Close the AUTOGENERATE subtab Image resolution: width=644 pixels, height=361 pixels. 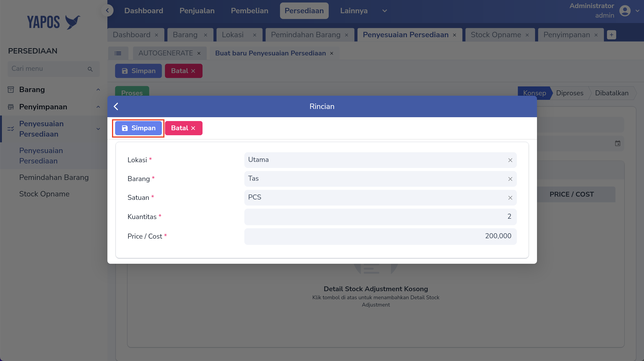(199, 53)
